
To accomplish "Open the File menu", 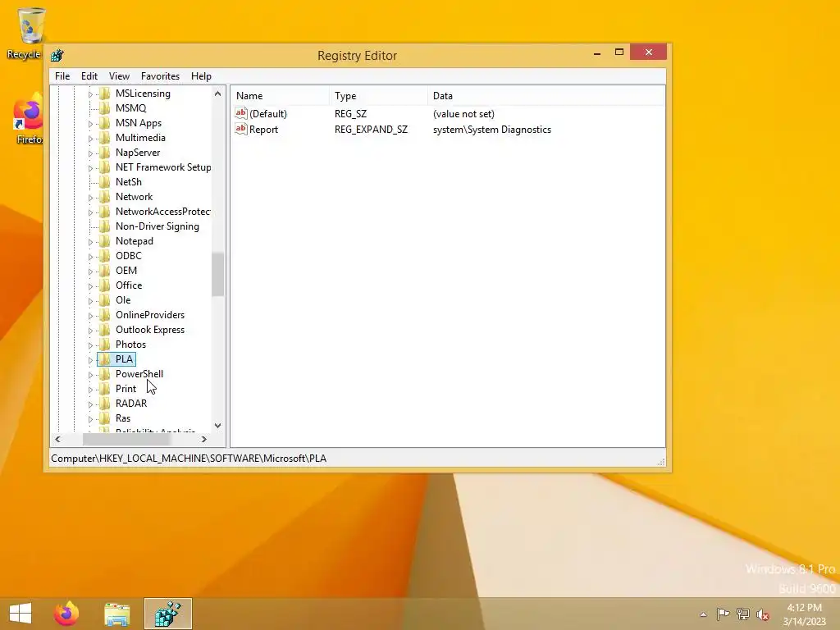I will point(62,76).
